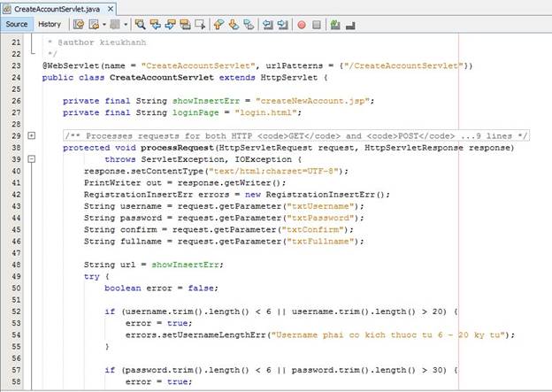Click the Find Selection magnifier icon
This screenshot has height=392, width=552.
(x=140, y=24)
